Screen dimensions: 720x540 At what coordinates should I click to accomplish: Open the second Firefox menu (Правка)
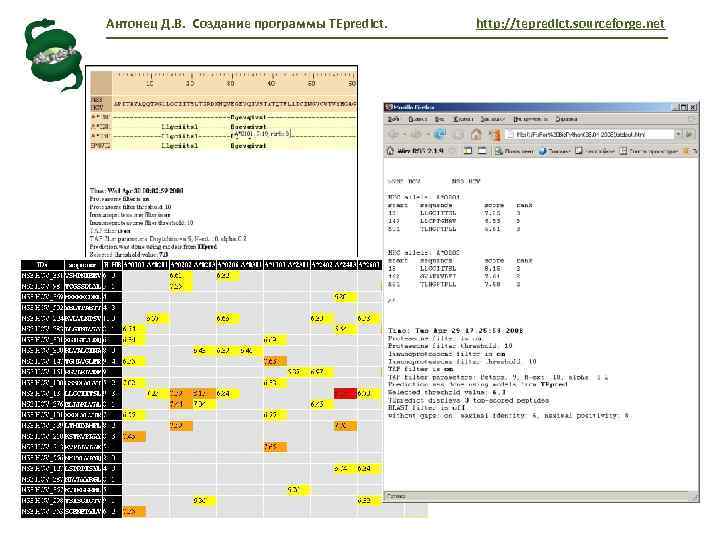(x=418, y=119)
